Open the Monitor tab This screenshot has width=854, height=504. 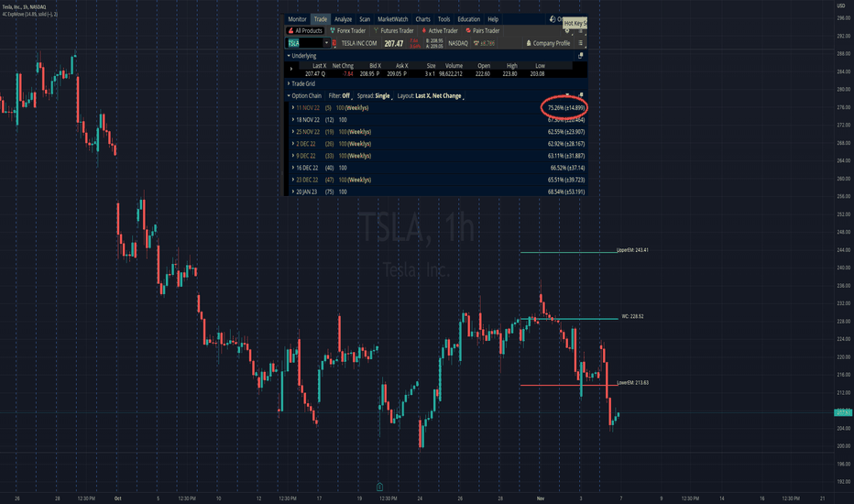click(297, 19)
